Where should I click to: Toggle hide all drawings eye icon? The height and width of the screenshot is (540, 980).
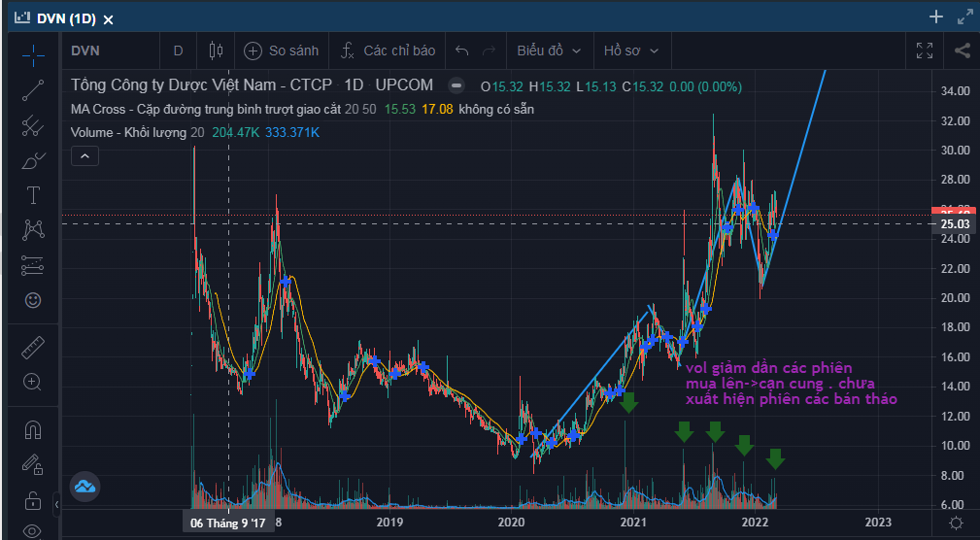click(x=33, y=531)
